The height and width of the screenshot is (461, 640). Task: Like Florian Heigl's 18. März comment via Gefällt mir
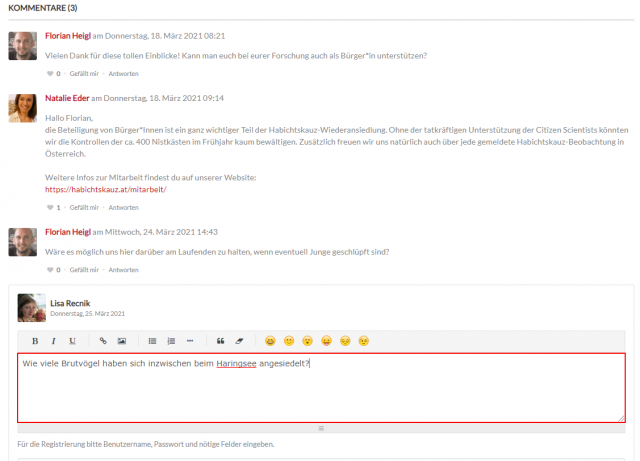[x=84, y=73]
